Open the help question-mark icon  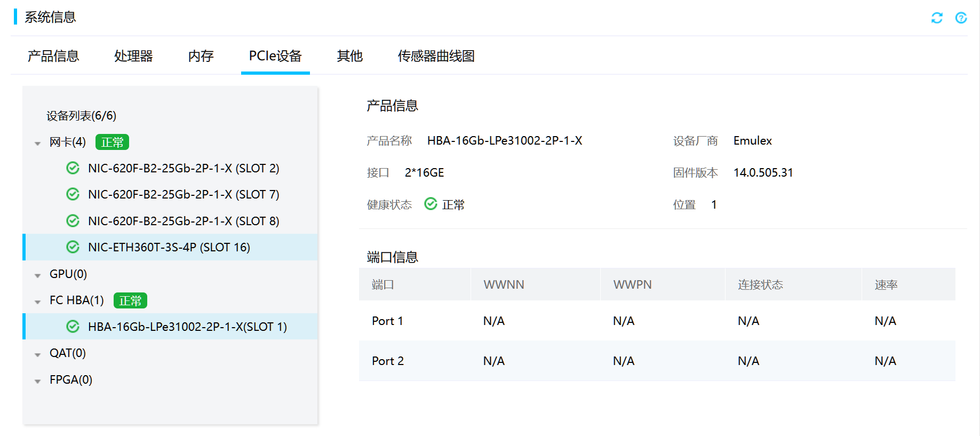tap(961, 18)
